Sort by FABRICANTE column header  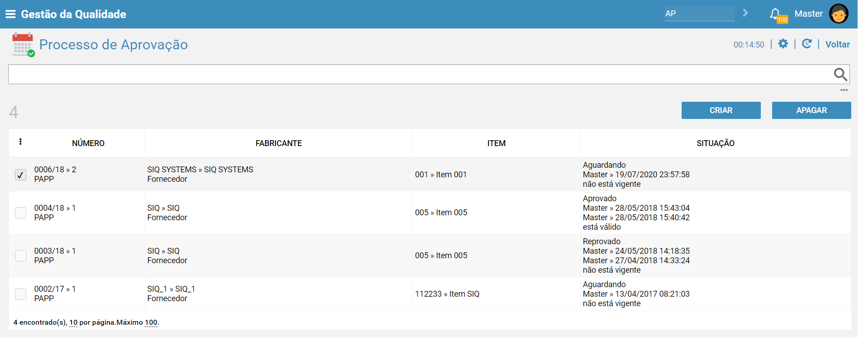point(279,143)
